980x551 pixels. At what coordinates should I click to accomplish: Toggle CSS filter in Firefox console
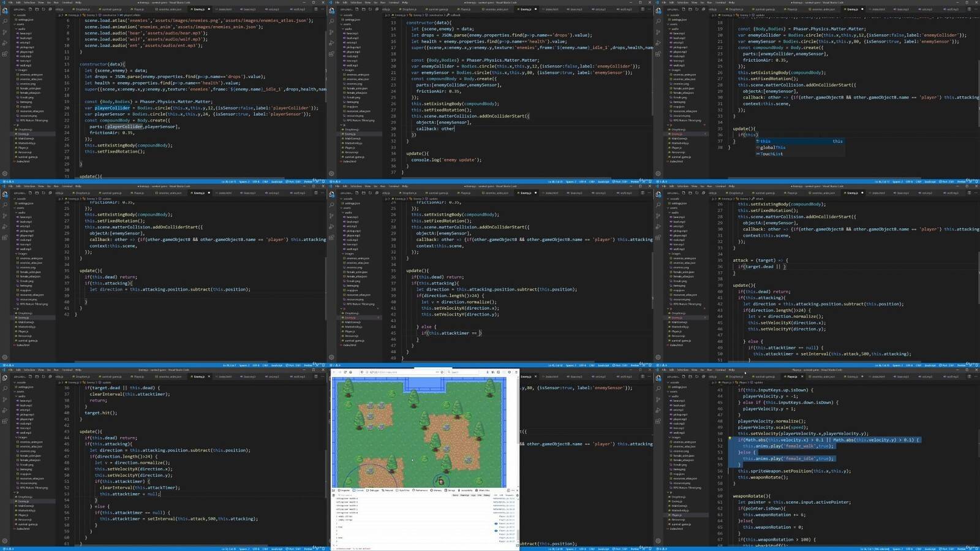(x=496, y=495)
